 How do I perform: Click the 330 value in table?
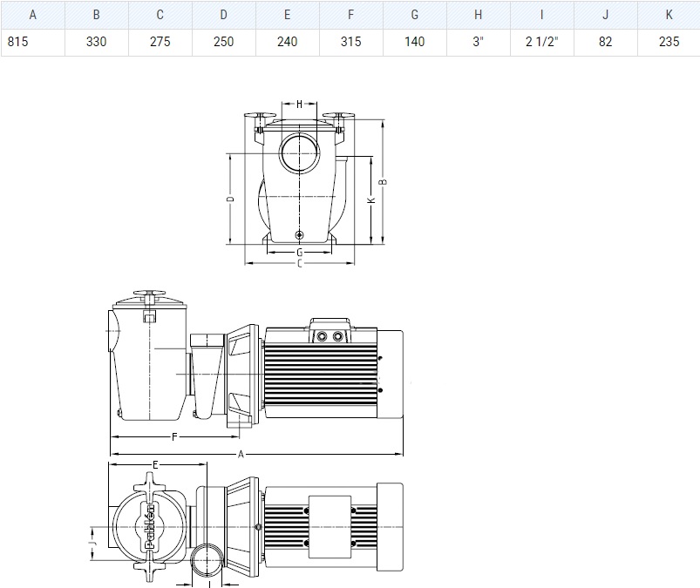pos(96,42)
